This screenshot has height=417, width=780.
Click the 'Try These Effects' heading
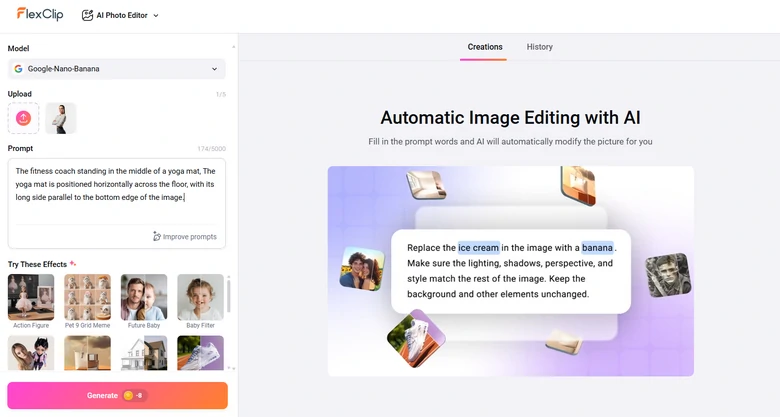37,264
